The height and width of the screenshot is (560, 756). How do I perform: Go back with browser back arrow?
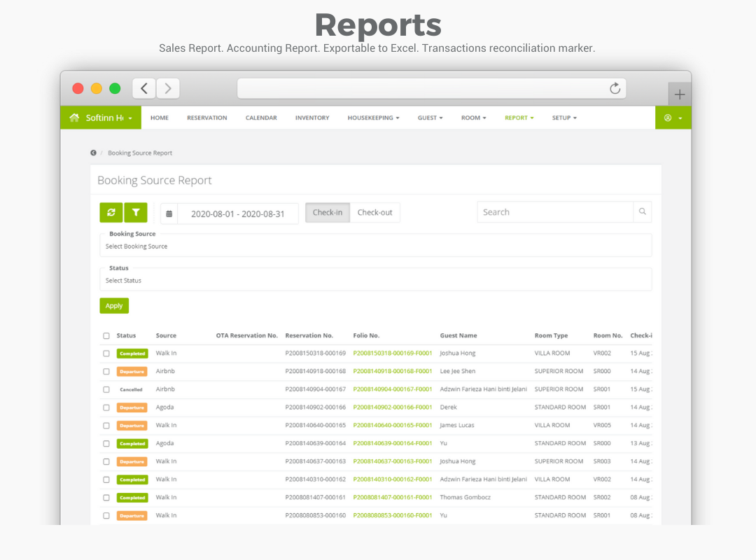144,88
